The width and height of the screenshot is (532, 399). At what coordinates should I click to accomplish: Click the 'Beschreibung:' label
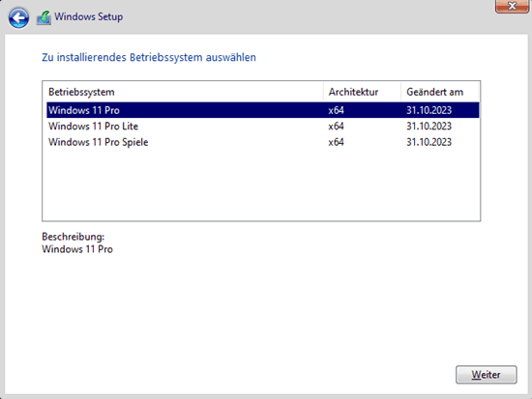(x=73, y=237)
